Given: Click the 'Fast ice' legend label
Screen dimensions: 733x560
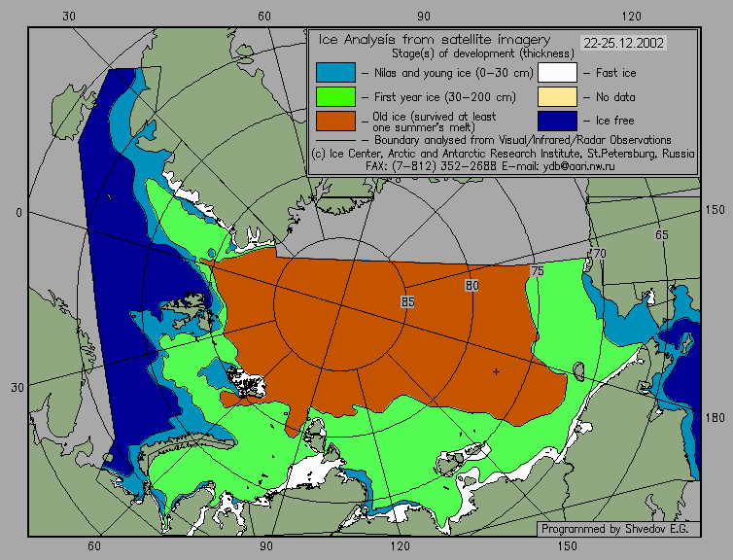Looking at the screenshot, I should (615, 73).
